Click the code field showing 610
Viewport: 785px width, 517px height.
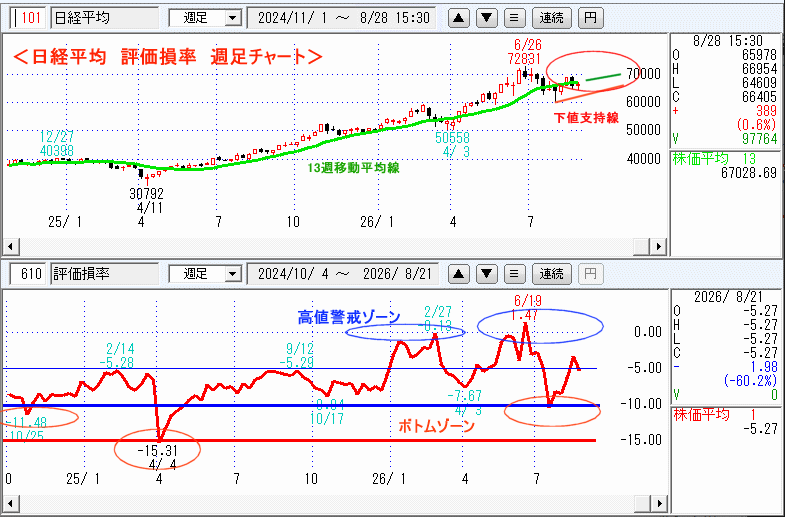pyautogui.click(x=28, y=274)
